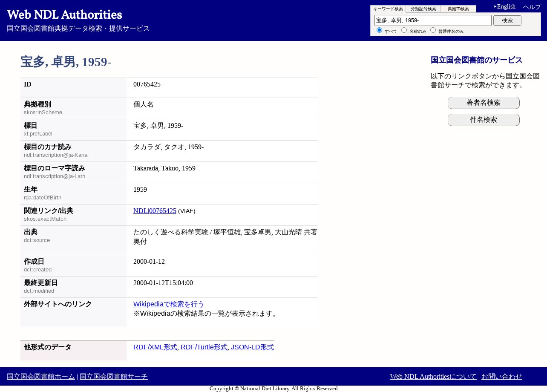Viewport: 547px width, 392px height.
Task: Click the ID value 00765425
Action: coord(147,84)
